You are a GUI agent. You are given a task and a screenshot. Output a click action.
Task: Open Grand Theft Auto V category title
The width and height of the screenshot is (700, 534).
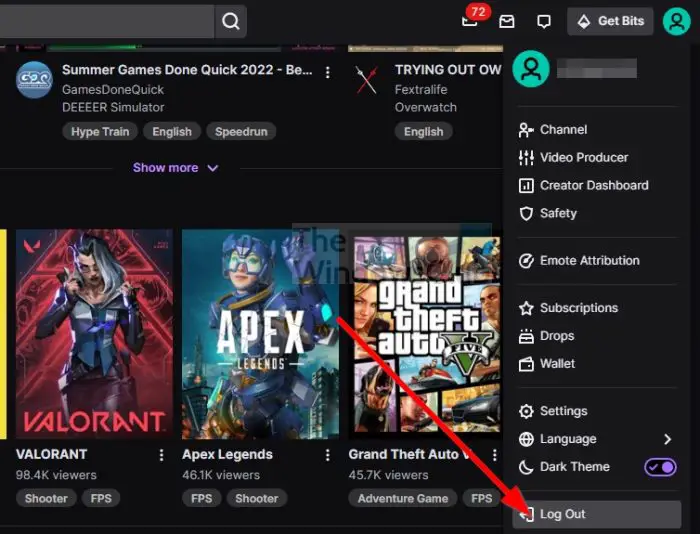[x=410, y=455]
